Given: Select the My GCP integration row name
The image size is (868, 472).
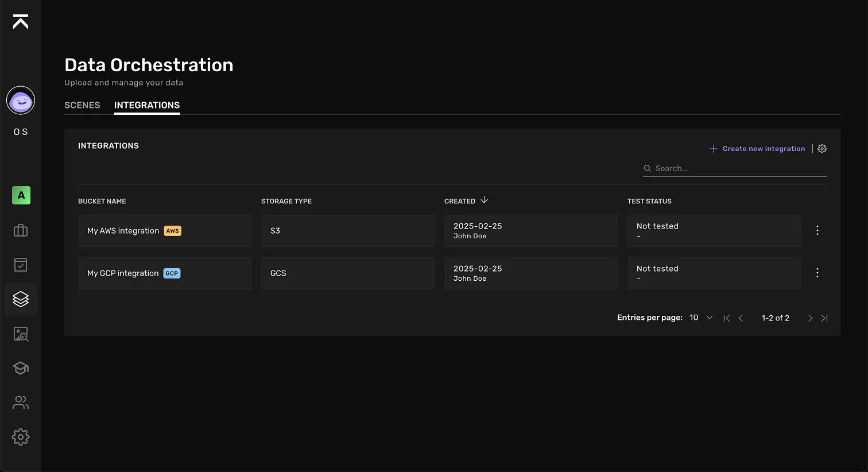Looking at the screenshot, I should tap(123, 273).
